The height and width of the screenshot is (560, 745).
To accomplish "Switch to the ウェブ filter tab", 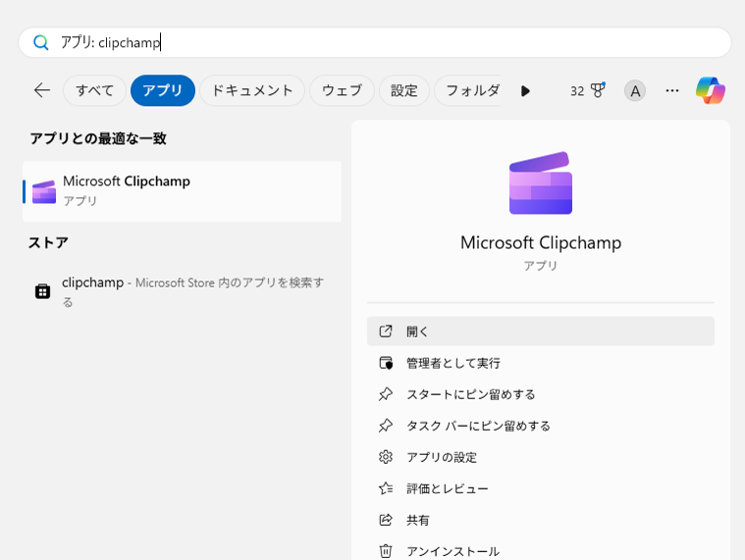I will coord(342,90).
